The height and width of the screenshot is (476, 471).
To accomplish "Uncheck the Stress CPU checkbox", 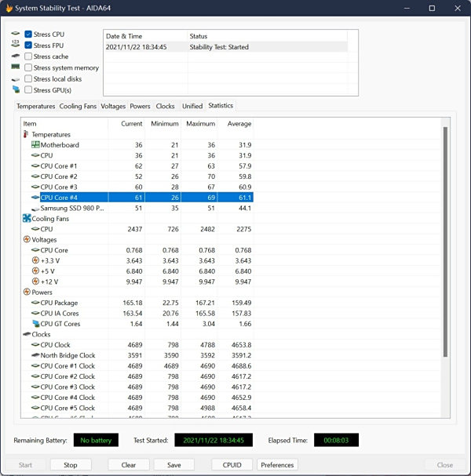I will click(28, 35).
